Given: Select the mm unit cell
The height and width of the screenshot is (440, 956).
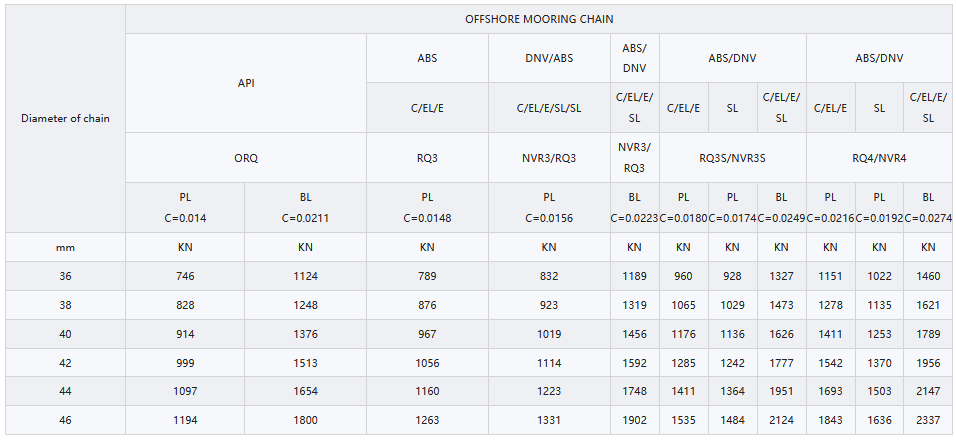Looking at the screenshot, I should (65, 247).
